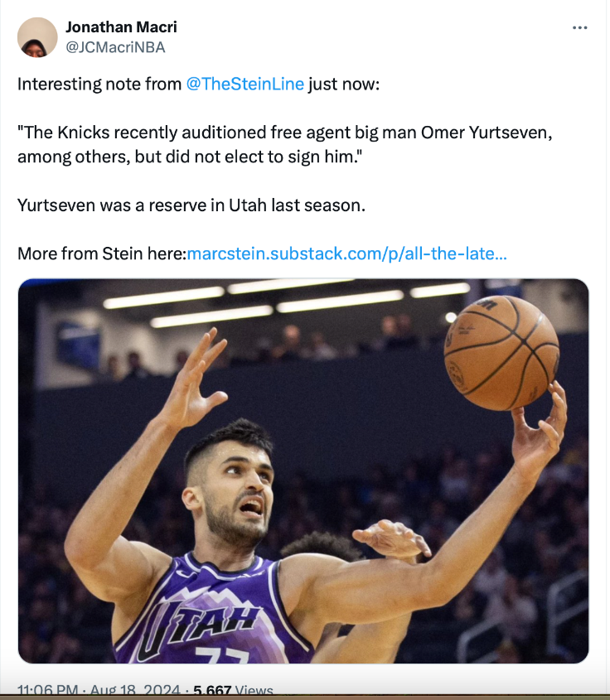Open the three-dot More options menu
Image resolution: width=610 pixels, height=700 pixels.
point(580,27)
